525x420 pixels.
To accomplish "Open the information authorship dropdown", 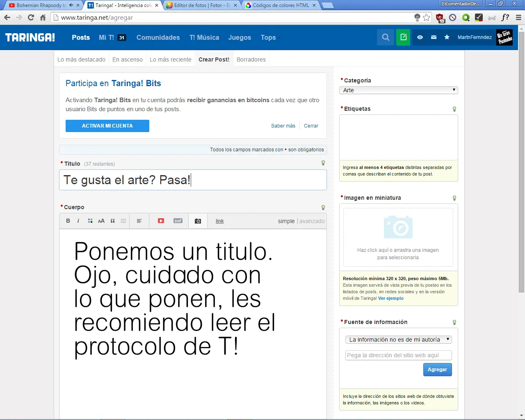I will [x=399, y=340].
